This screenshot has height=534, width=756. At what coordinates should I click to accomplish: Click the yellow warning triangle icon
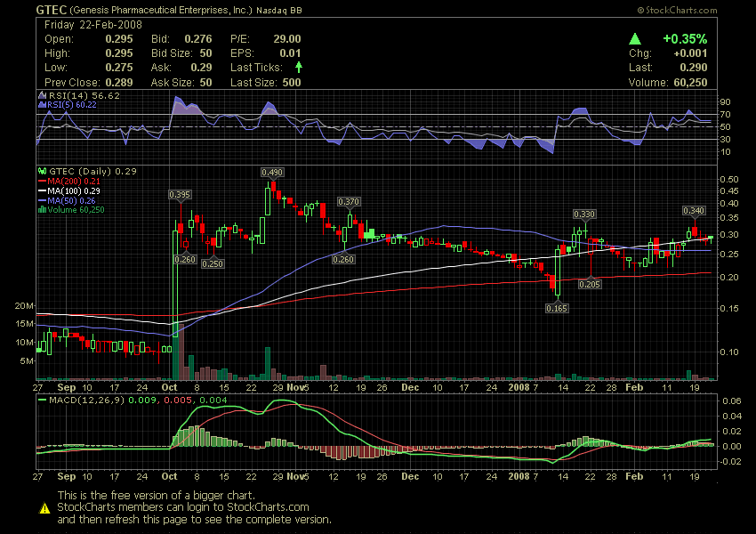pyautogui.click(x=44, y=507)
